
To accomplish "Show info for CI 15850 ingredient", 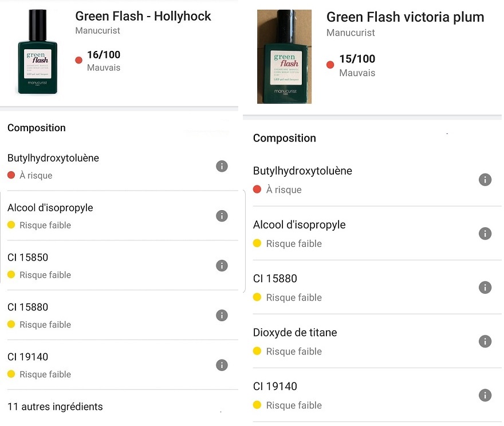I will coord(222,266).
